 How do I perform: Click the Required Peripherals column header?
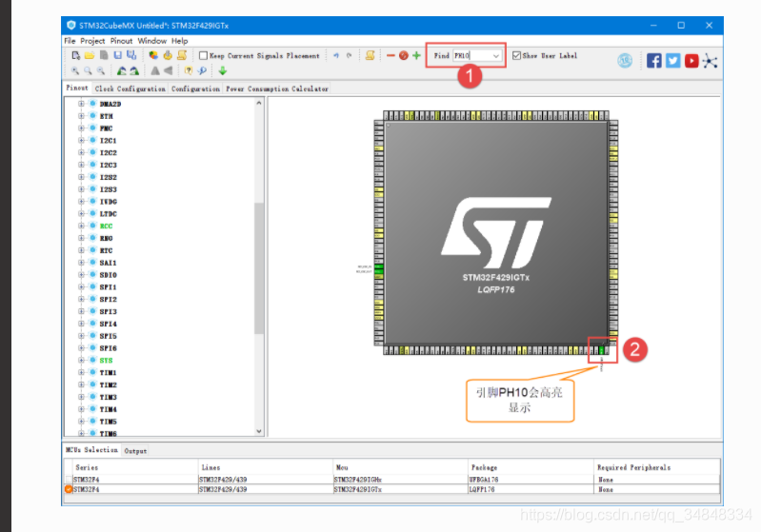tap(633, 467)
